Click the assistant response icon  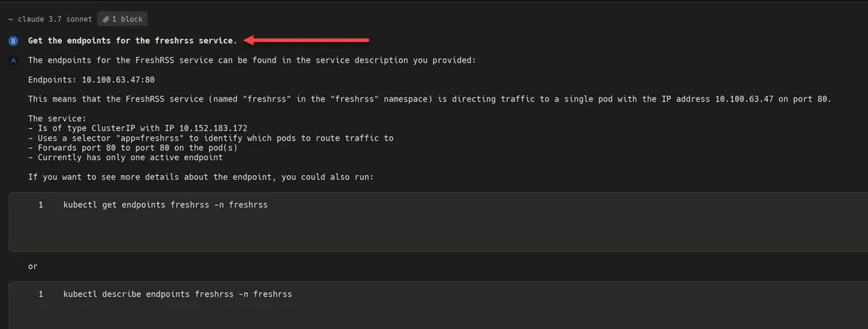point(13,61)
